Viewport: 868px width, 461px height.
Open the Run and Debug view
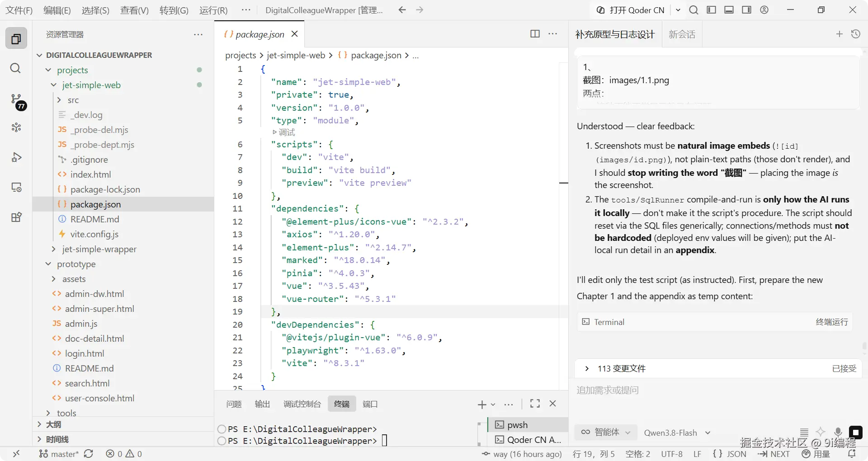pos(16,157)
